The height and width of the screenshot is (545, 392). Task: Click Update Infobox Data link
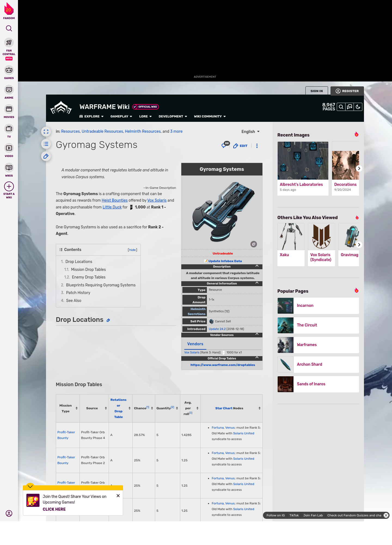[x=225, y=261]
